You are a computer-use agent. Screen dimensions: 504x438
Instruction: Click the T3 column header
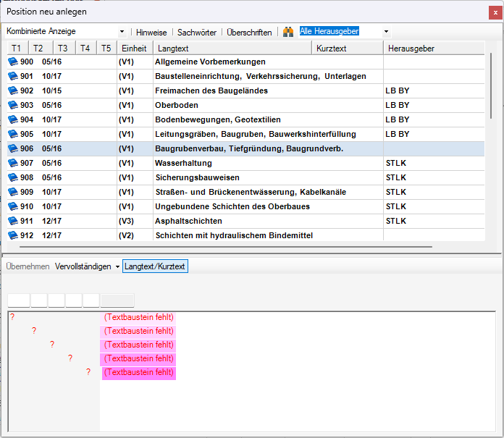[x=64, y=49]
